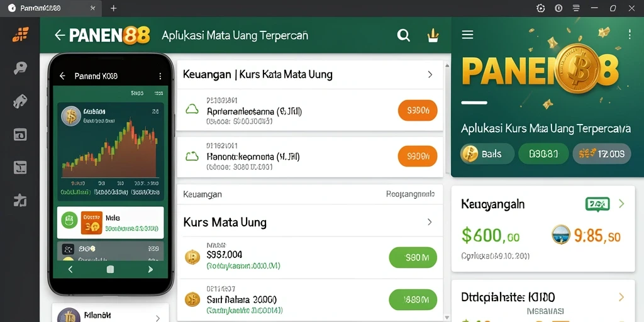Click the cloud icon in the Hanontkeqemona row
Screen dimensions: 644x322
(192, 156)
